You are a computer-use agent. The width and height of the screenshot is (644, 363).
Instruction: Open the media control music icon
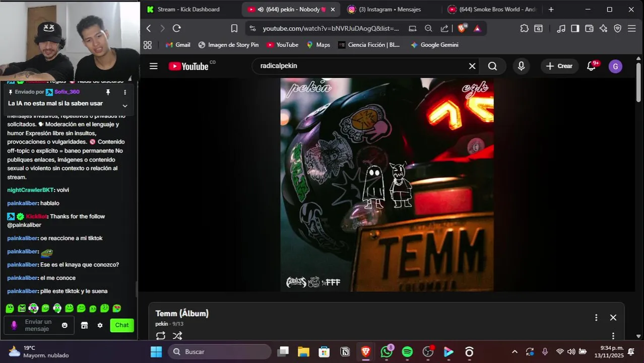coord(561,29)
